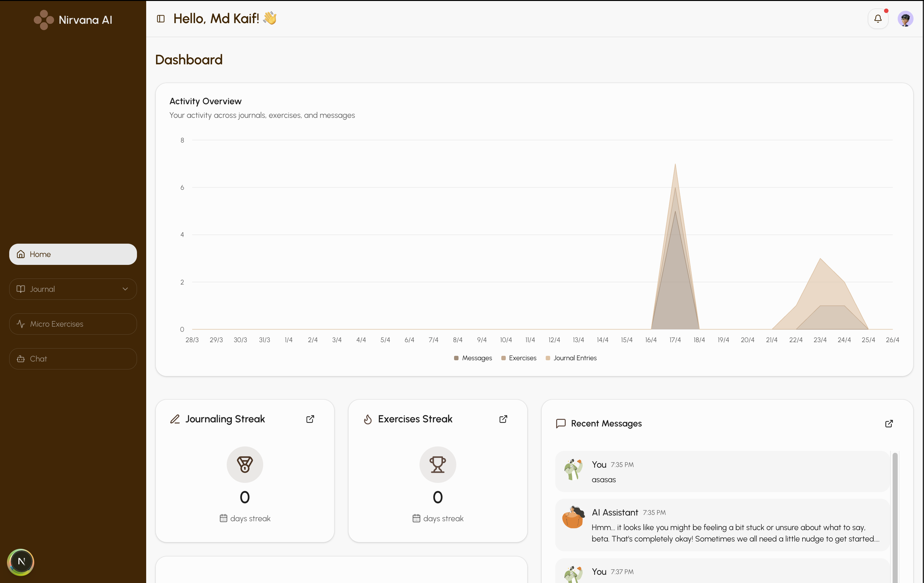Click the Journaling Streak medal icon
Viewport: 924px width, 583px height.
[x=245, y=464]
